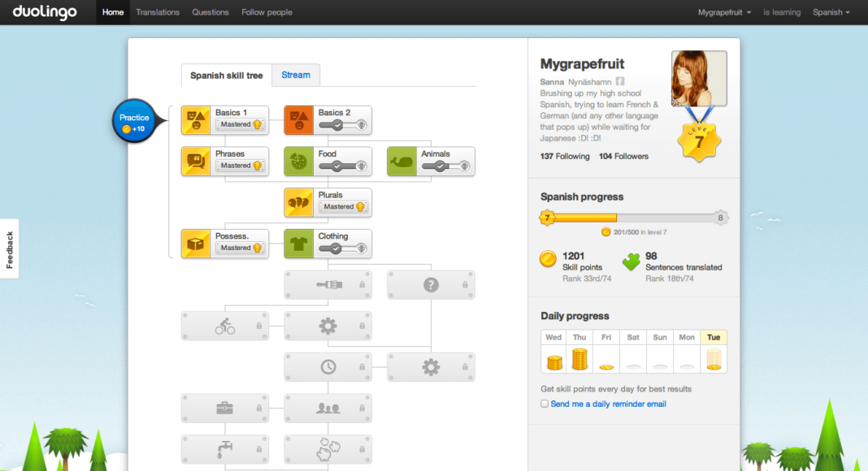Open the Food pizza icon
This screenshot has width=868, height=471.
pyautogui.click(x=299, y=162)
